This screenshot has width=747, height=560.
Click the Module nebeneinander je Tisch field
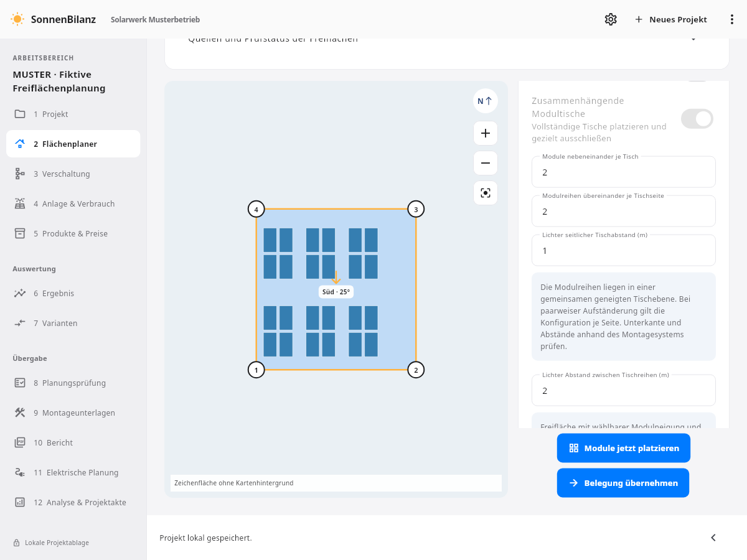point(624,172)
